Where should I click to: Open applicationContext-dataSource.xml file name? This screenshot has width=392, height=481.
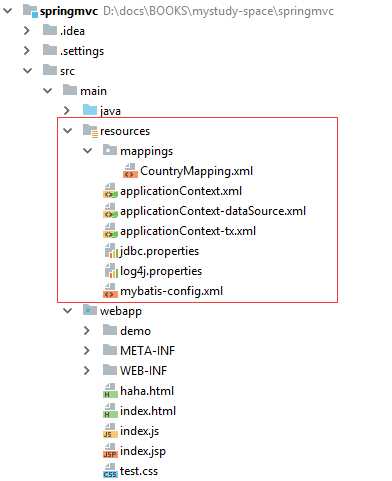[x=213, y=211]
